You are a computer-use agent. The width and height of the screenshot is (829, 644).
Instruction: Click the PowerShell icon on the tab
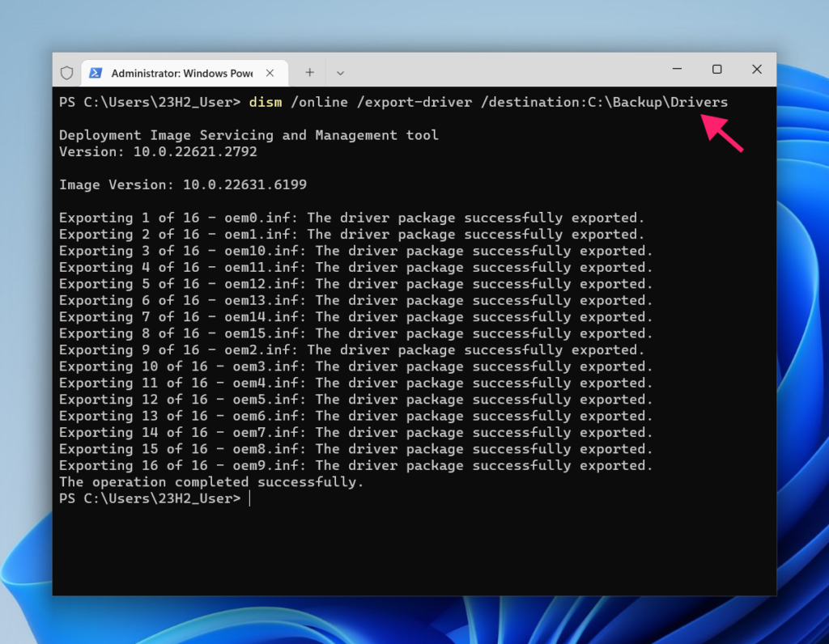tap(96, 73)
